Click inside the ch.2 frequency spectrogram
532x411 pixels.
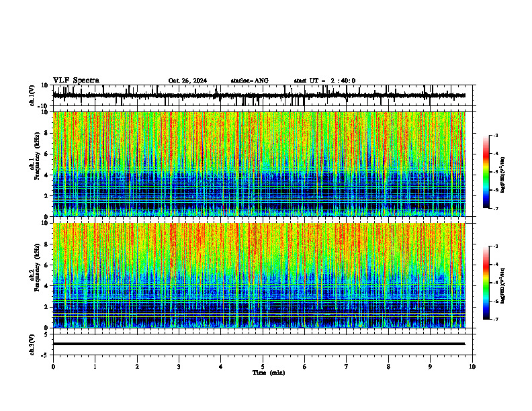click(x=259, y=275)
